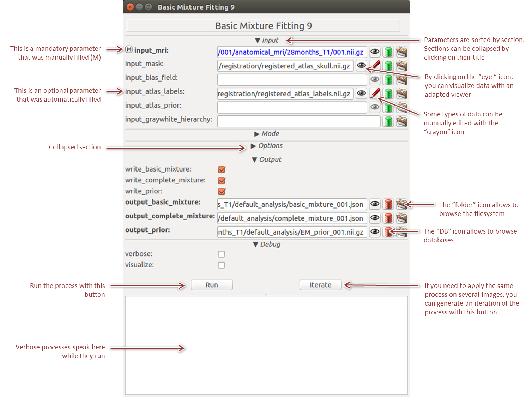The image size is (532, 397).
Task: Click the Iterate button
Action: point(320,285)
